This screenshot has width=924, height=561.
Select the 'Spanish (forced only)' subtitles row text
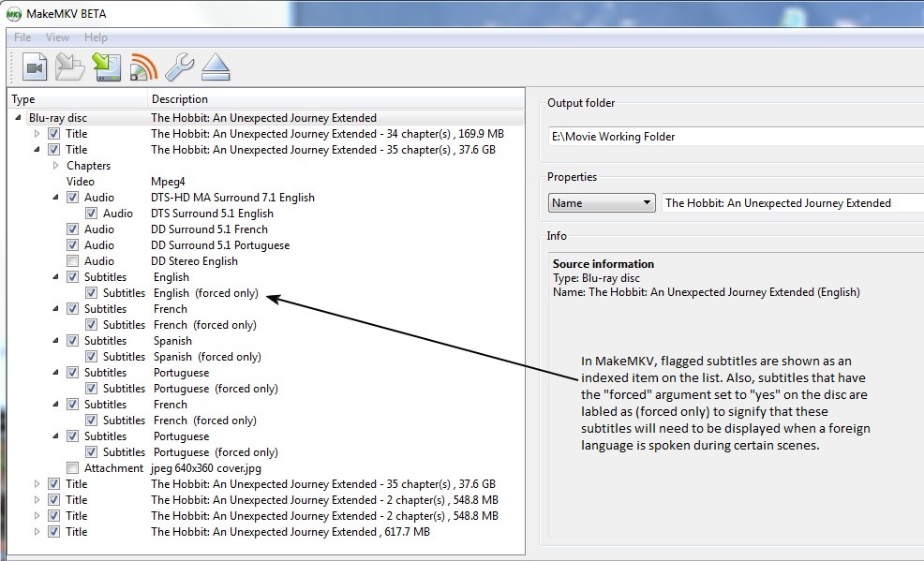[x=207, y=357]
